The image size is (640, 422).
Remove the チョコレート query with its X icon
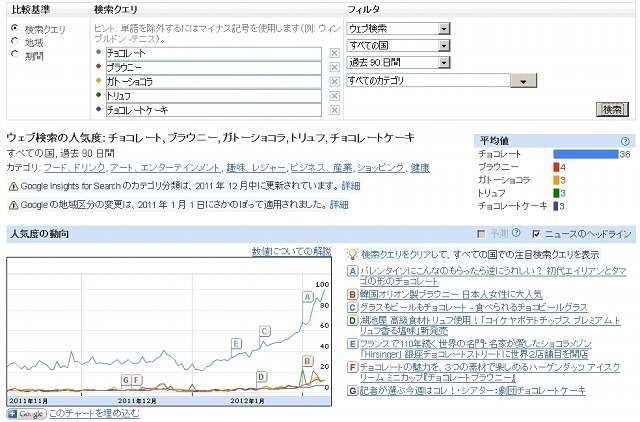[334, 53]
